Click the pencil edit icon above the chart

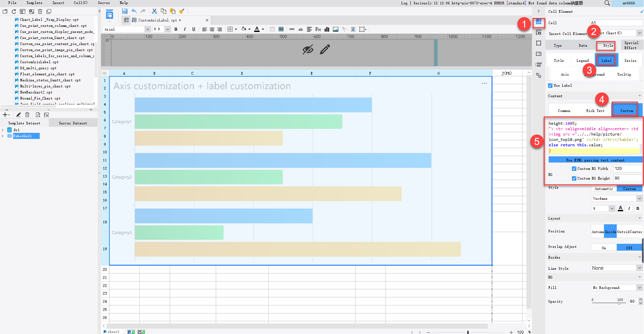point(324,49)
